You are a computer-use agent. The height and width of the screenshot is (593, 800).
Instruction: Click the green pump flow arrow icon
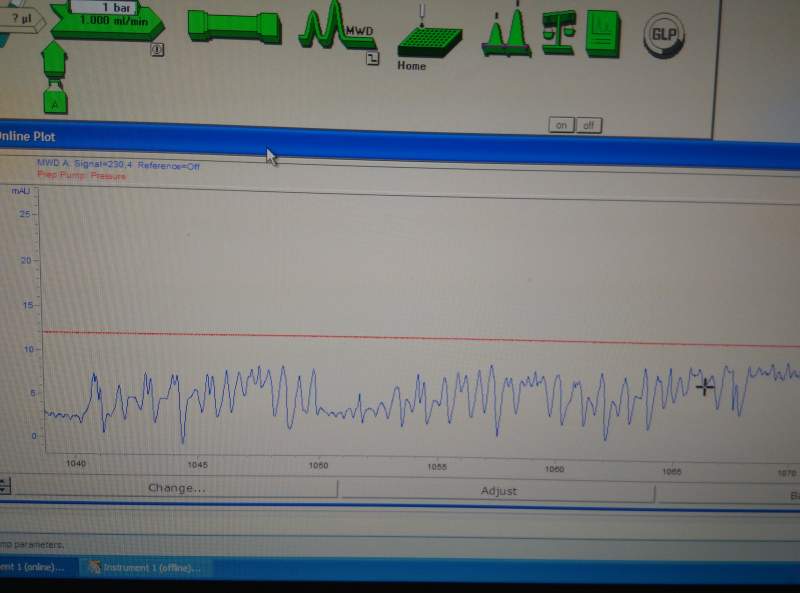tap(107, 21)
